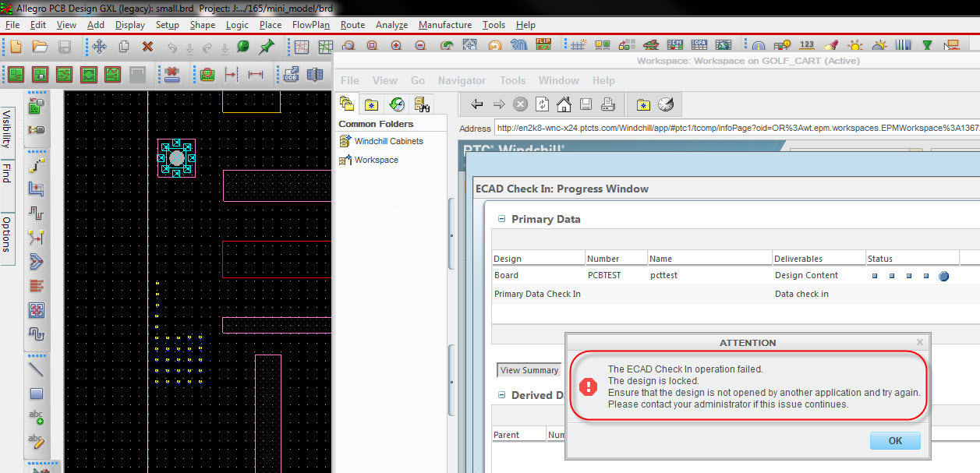Open the Route menu

pos(352,25)
